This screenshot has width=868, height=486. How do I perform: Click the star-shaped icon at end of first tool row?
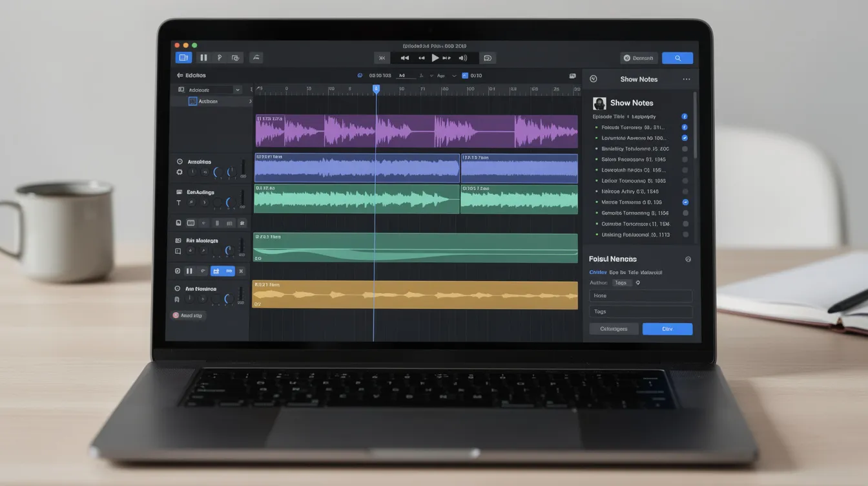click(x=242, y=223)
